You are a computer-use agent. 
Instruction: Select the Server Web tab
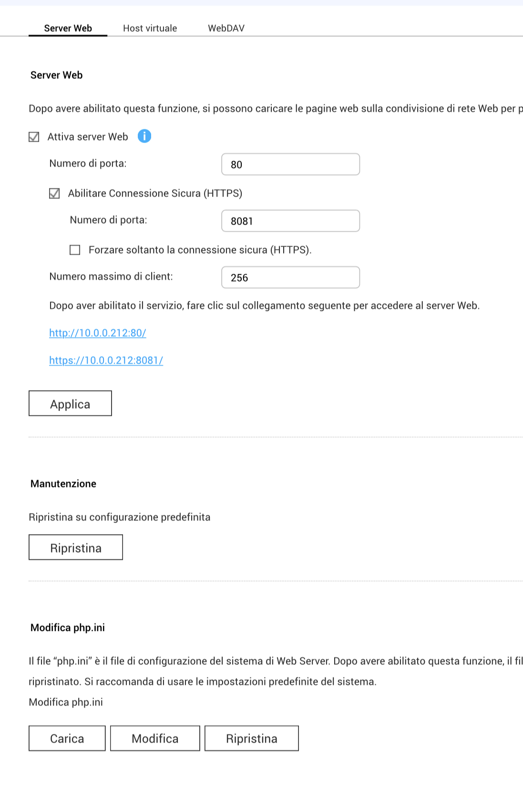pos(68,28)
